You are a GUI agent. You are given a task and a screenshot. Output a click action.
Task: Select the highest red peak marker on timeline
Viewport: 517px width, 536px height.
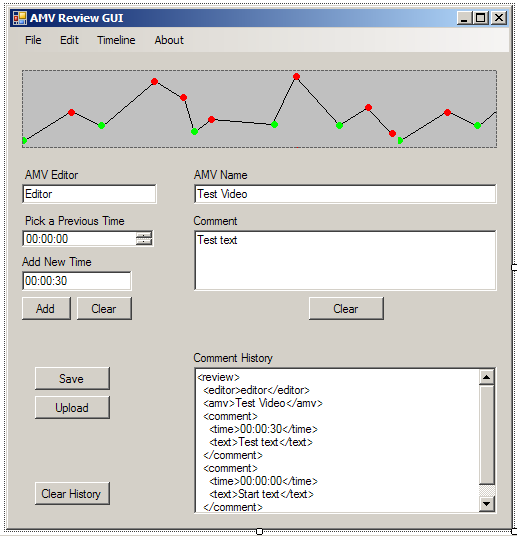pyautogui.click(x=296, y=77)
